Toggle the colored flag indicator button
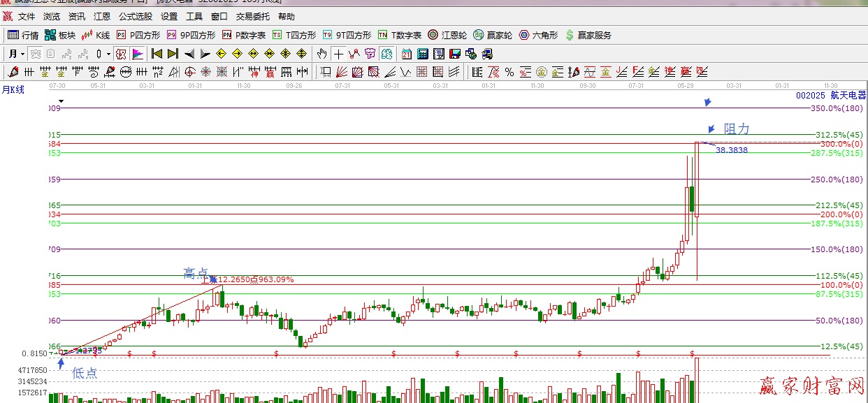 coord(138,54)
